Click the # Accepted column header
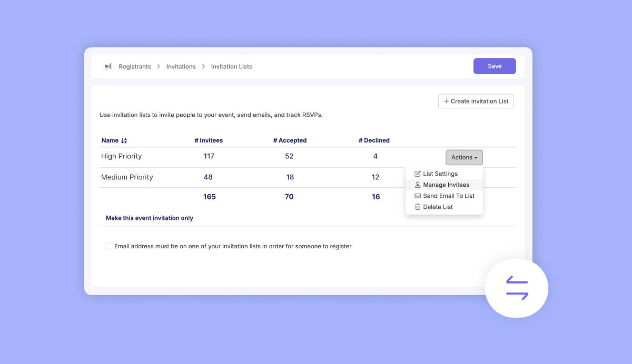This screenshot has height=364, width=632. click(290, 140)
